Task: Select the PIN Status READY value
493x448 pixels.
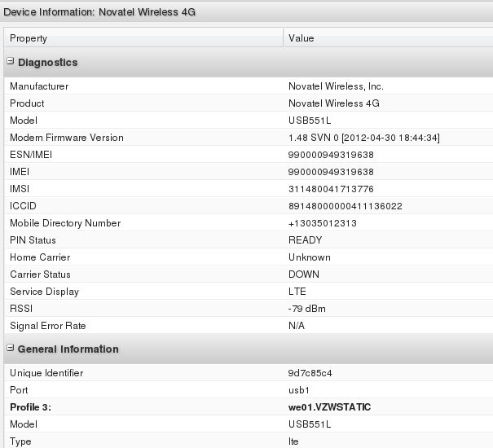Action: pos(305,240)
